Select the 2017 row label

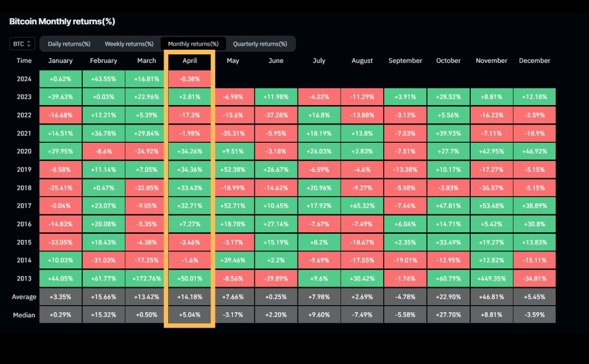tap(24, 206)
